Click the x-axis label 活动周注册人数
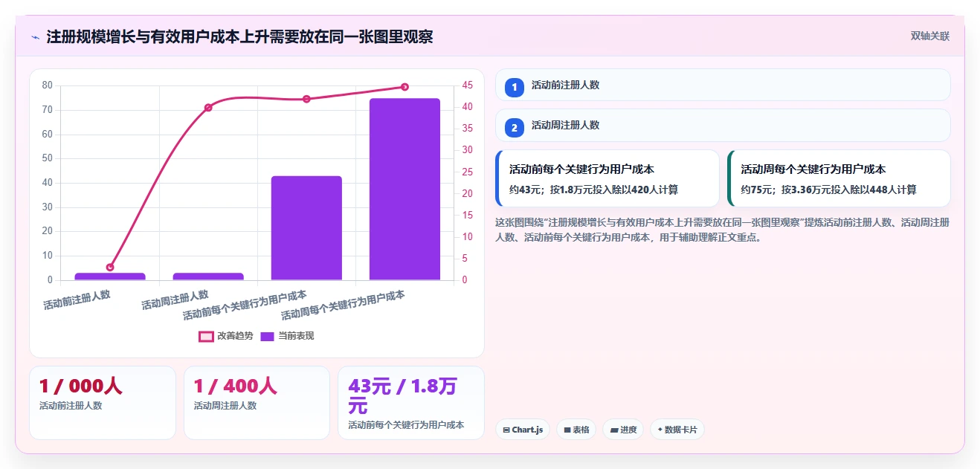The height and width of the screenshot is (469, 980). point(175,300)
